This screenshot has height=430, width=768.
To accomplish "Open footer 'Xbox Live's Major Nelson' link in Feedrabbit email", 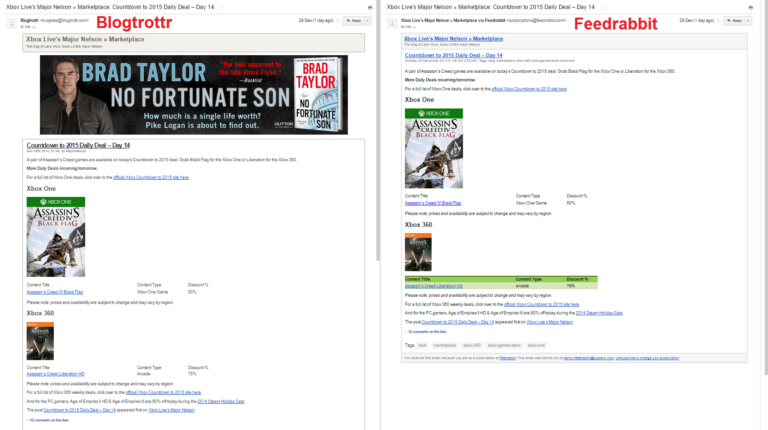I will pyautogui.click(x=550, y=322).
